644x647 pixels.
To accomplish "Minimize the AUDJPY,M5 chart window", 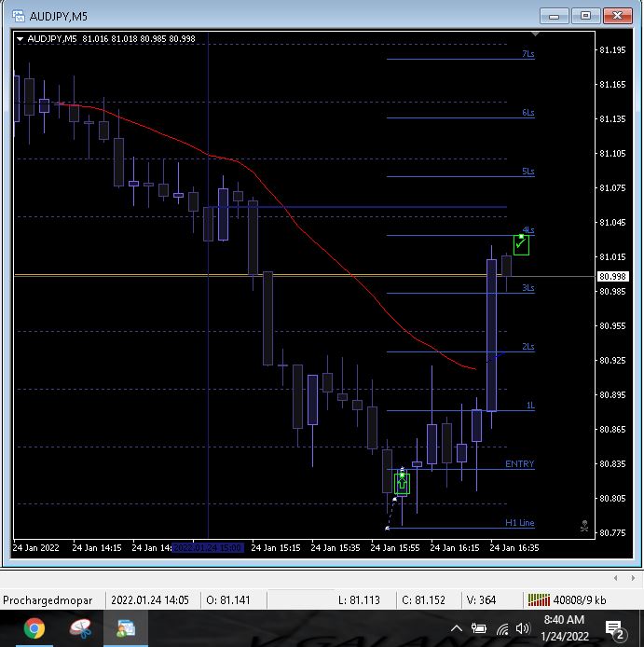I will [x=554, y=16].
